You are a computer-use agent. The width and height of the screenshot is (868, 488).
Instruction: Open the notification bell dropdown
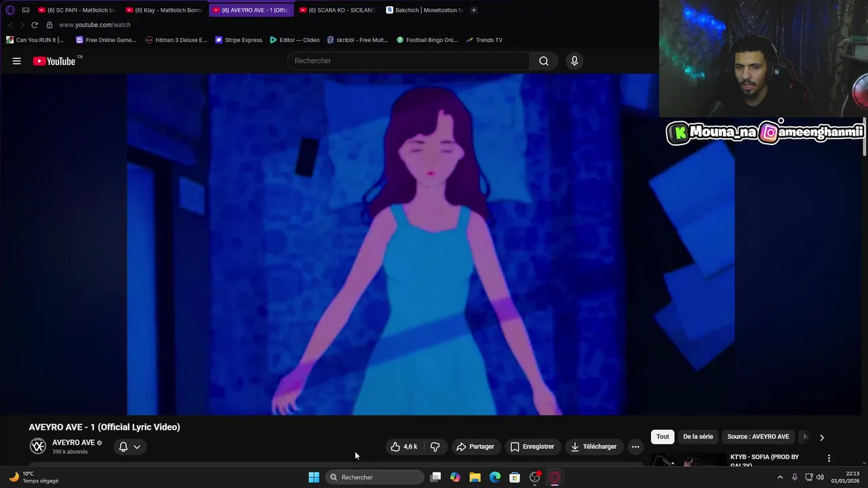tap(130, 447)
